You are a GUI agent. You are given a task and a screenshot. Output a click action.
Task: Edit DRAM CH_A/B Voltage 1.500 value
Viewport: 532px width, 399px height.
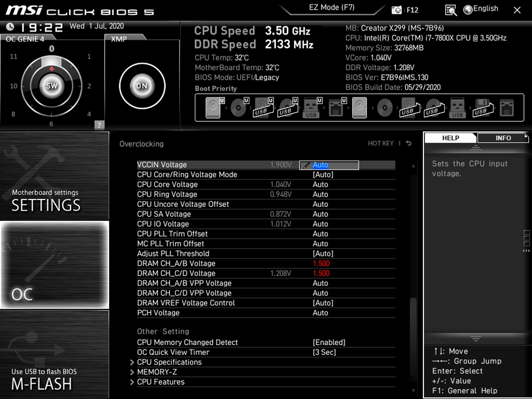[x=321, y=264]
